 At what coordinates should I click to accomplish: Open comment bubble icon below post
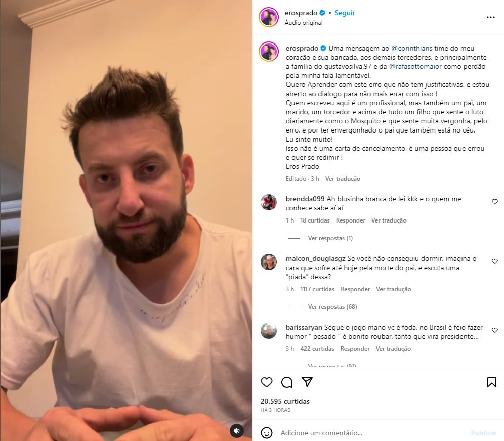pos(287,382)
